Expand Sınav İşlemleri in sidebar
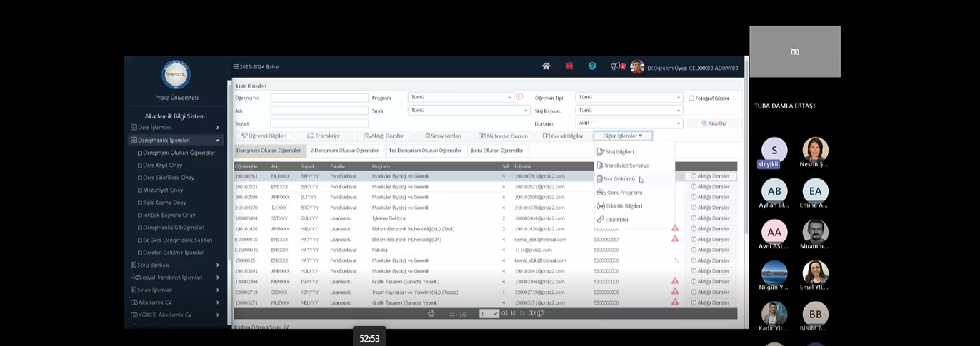 click(x=176, y=290)
